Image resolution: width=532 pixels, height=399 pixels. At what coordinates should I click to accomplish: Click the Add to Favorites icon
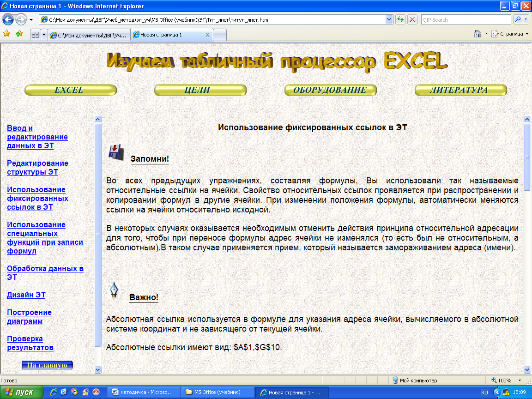click(x=19, y=34)
